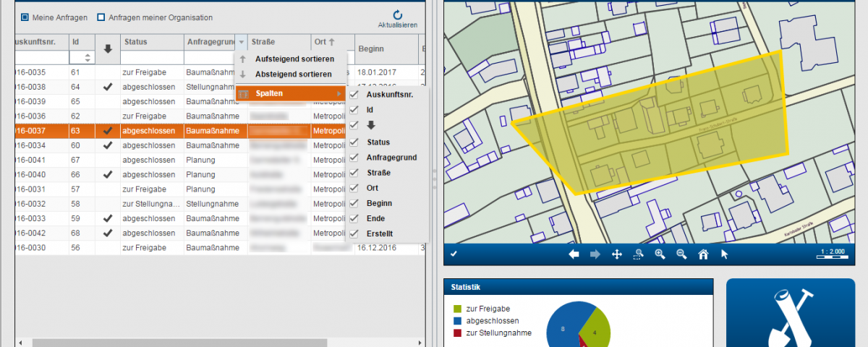Uncheck the Anfragegrund column checkbox
Image resolution: width=868 pixels, height=347 pixels.
(x=354, y=157)
